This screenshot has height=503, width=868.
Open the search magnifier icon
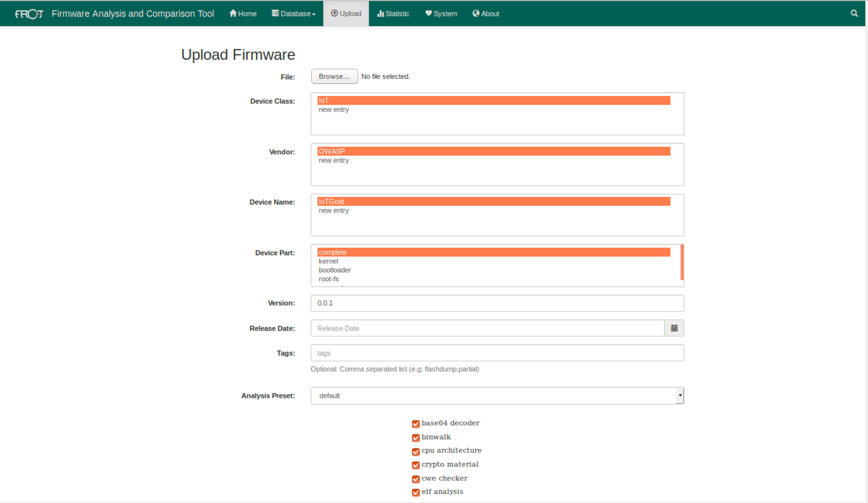pyautogui.click(x=854, y=13)
